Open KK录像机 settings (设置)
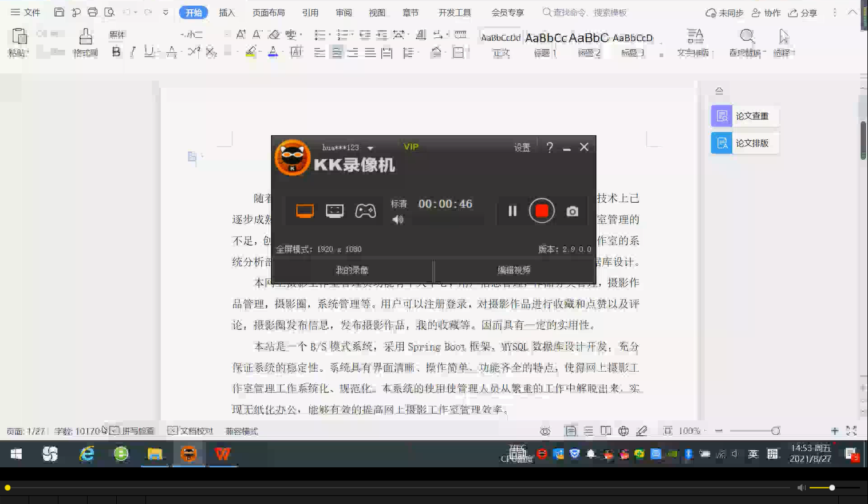This screenshot has height=504, width=868. pos(521,147)
